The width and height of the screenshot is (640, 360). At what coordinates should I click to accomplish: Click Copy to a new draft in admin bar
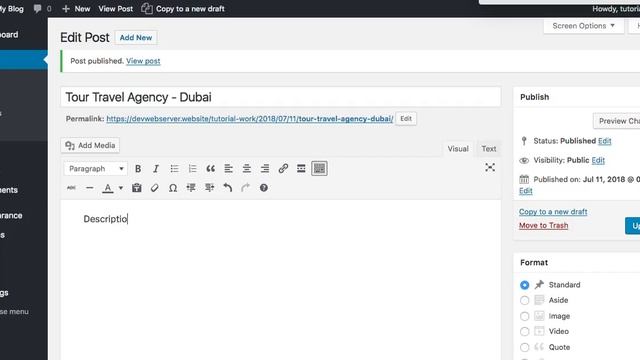(183, 9)
